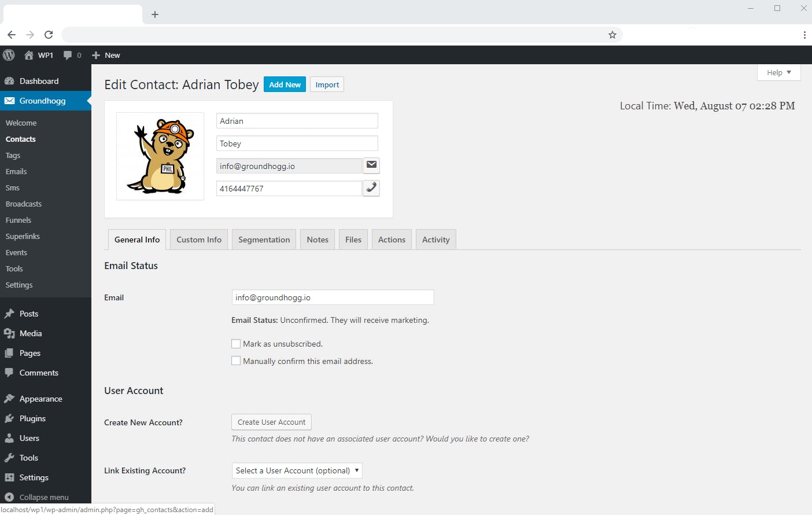
Task: Click the Groundhogg envelope icon
Action: (x=9, y=101)
